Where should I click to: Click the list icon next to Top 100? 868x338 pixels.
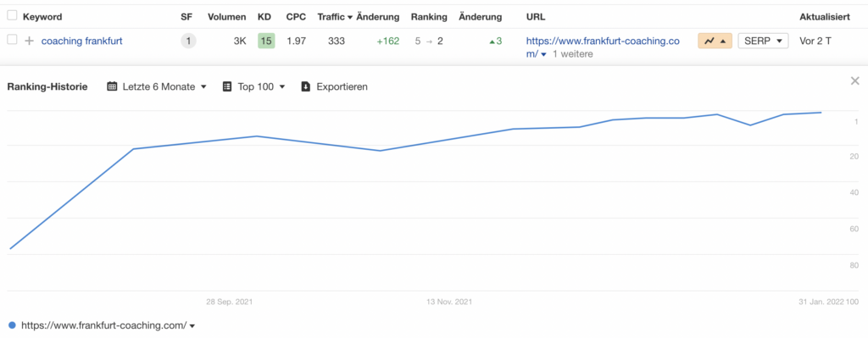click(227, 87)
